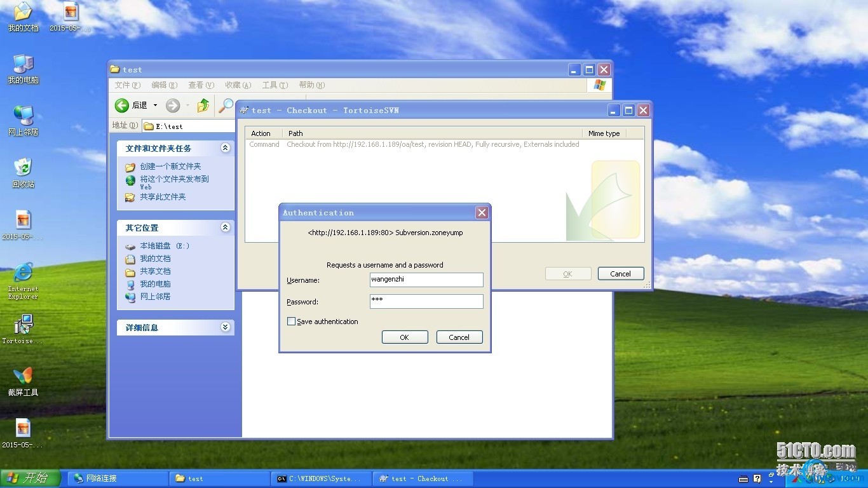Click the grey Forward arrow in Explorer toolbar
The width and height of the screenshot is (868, 488).
173,105
